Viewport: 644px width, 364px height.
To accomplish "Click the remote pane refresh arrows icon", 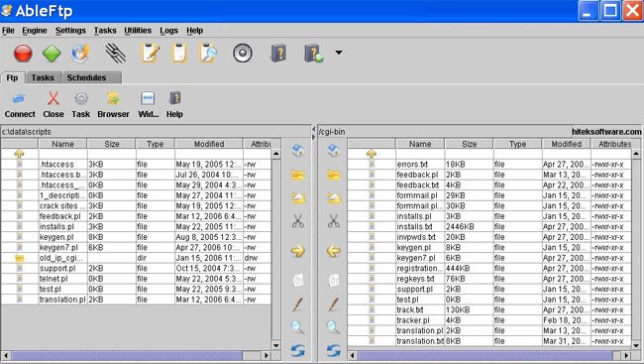I will [334, 350].
